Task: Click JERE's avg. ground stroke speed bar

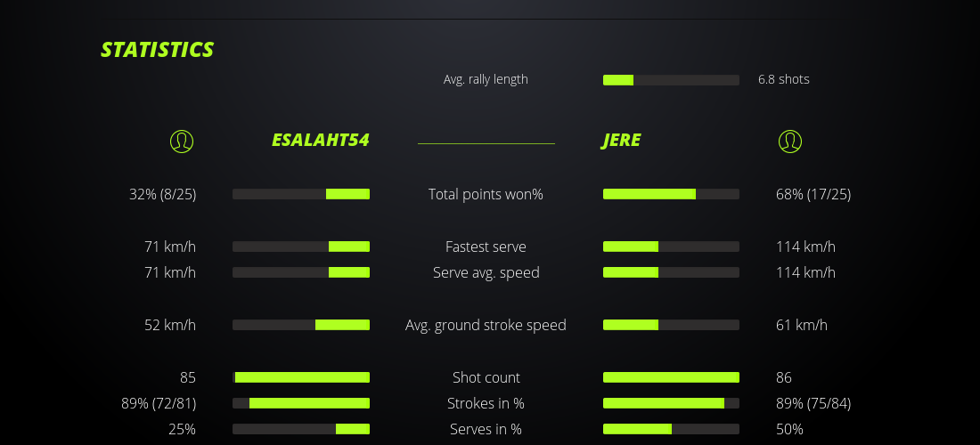Action: click(671, 325)
